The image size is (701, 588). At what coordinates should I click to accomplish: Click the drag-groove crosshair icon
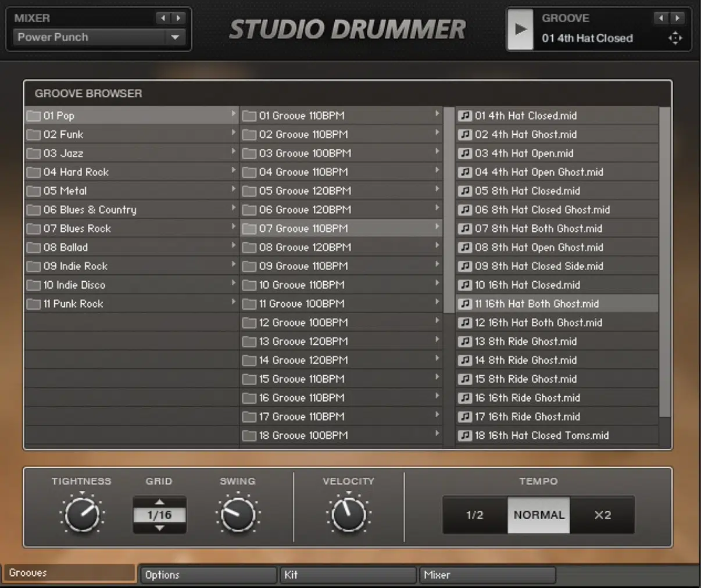click(675, 38)
